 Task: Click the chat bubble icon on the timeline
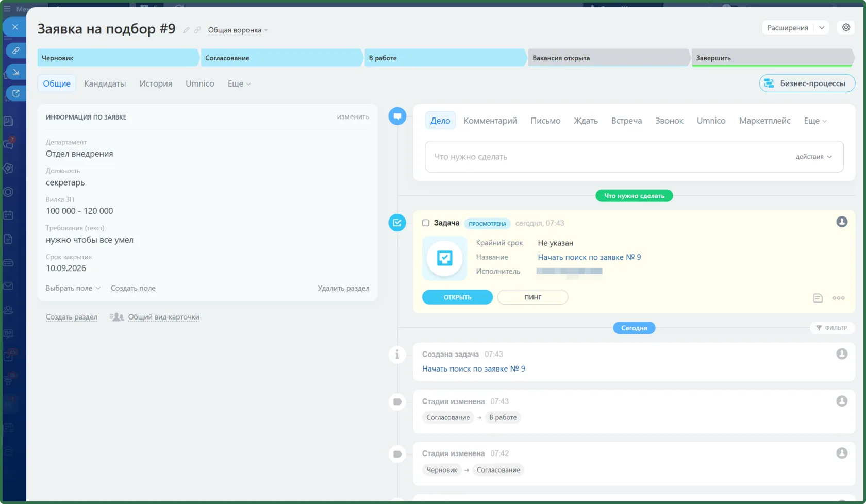point(397,116)
